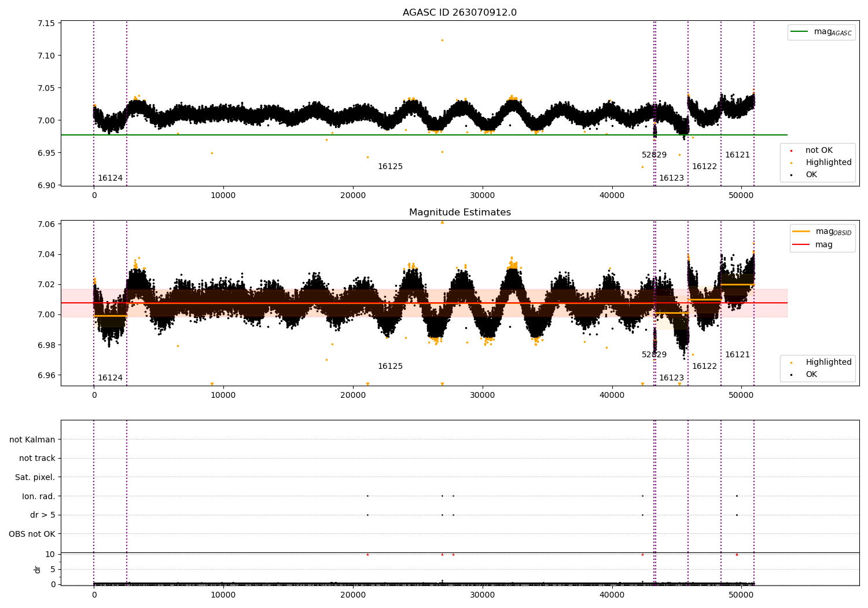Viewport: 868px width, 608px height.
Task: Click the 6.98 y-axis tick label
Action: click(x=46, y=345)
